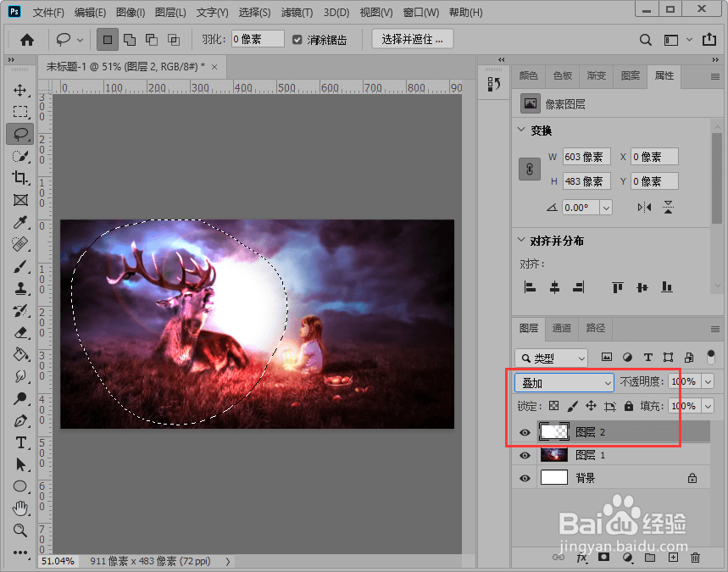Screen dimensions: 728x572
Task: Select the Eraser tool
Action: pos(20,333)
